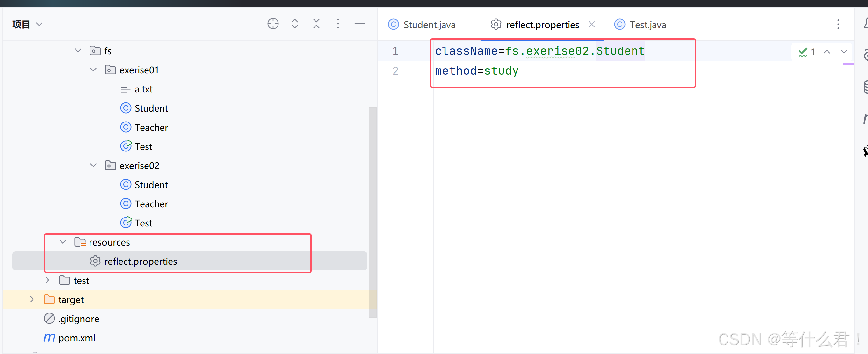The width and height of the screenshot is (868, 354).
Task: Expand the test folder
Action: [47, 280]
